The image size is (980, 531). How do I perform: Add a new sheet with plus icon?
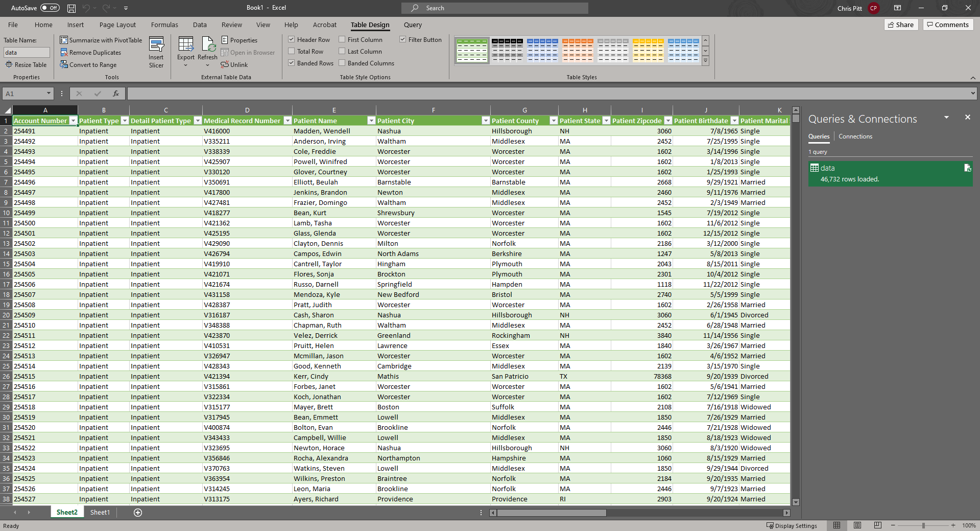point(138,513)
